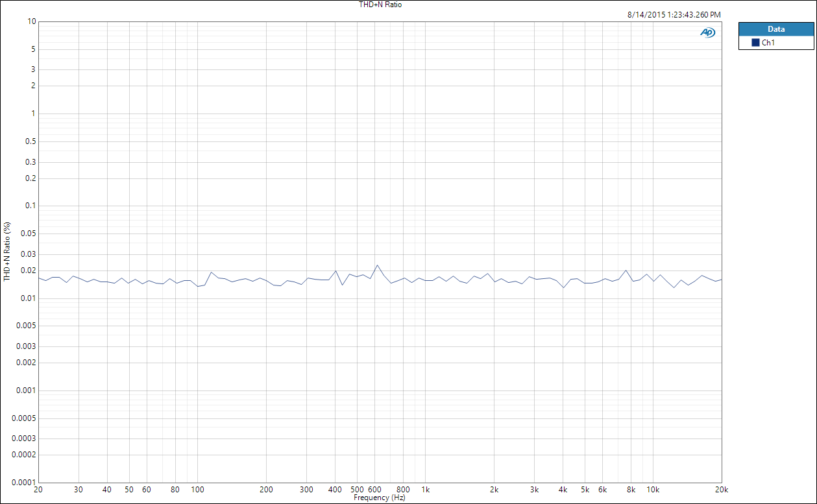Image resolution: width=817 pixels, height=504 pixels.
Task: Click the THD+N Ratio graph title
Action: coord(380,5)
